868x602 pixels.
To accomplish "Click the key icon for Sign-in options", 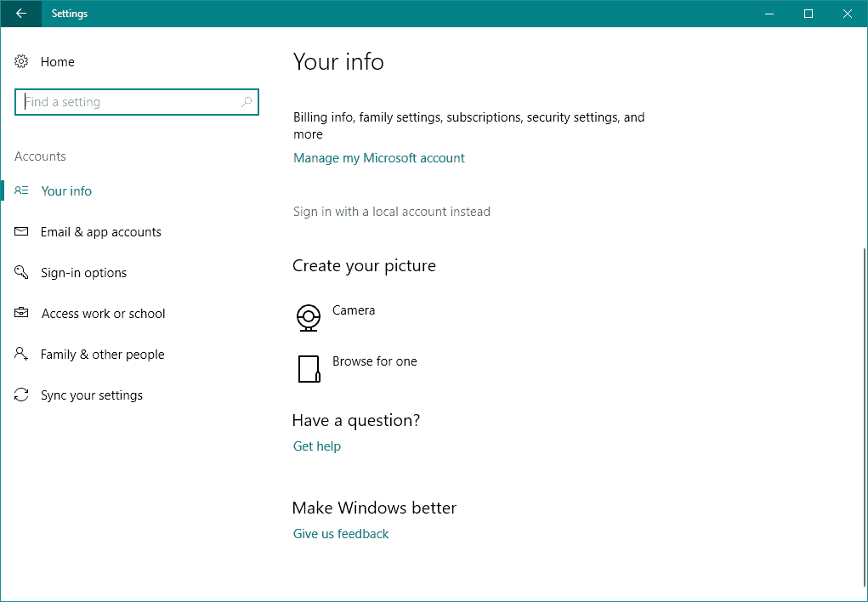I will (21, 272).
